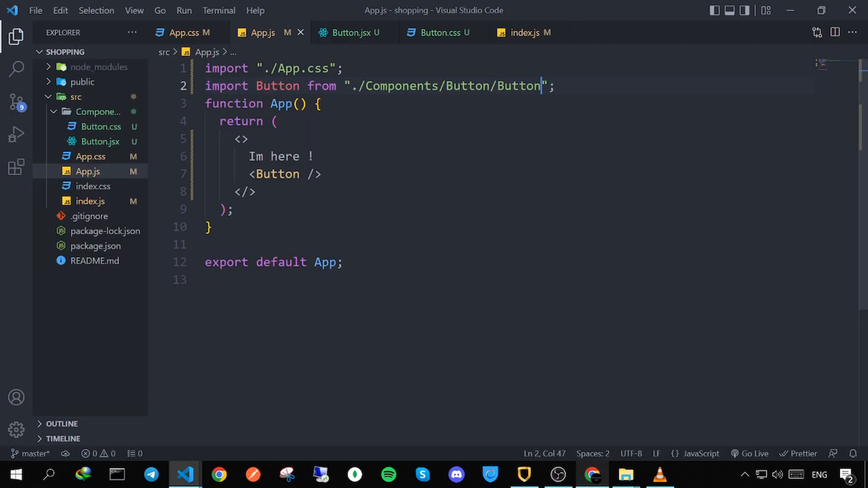Click Ln 2, Col 47 cursor position
Screen dimensions: 868x488
pos(544,453)
